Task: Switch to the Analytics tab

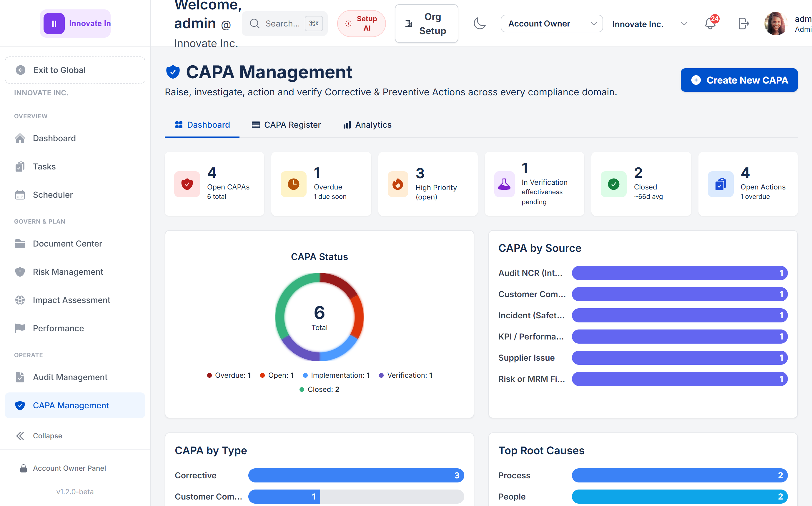Action: (x=367, y=125)
